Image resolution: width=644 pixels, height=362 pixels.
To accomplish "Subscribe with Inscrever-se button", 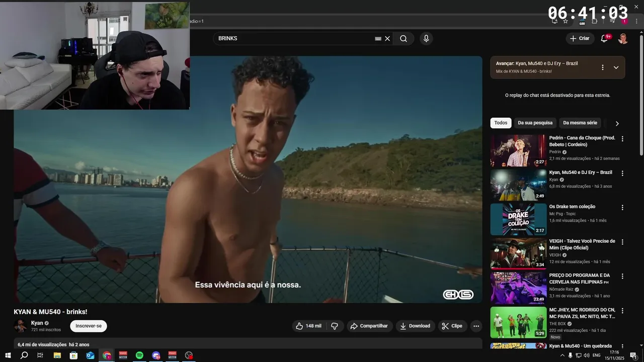I will pyautogui.click(x=89, y=326).
